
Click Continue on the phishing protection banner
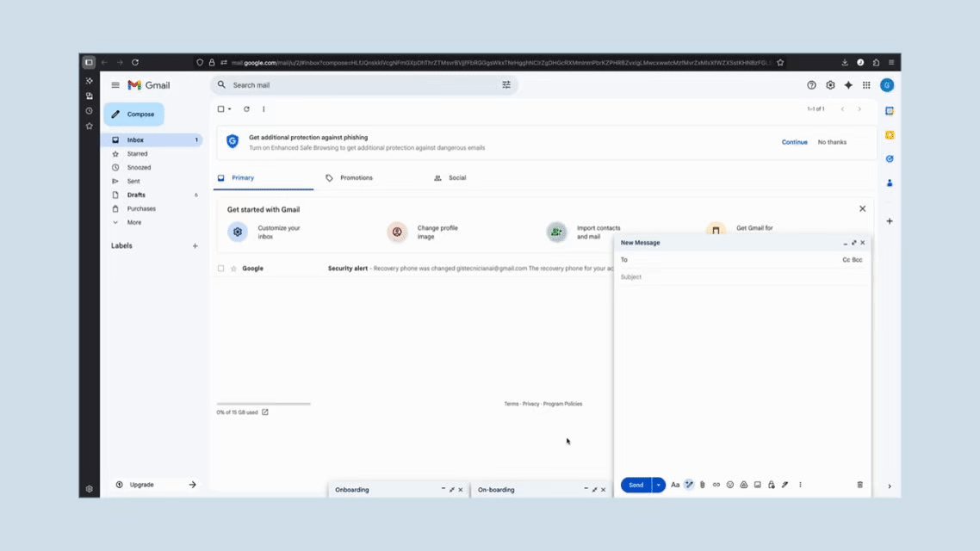point(794,142)
